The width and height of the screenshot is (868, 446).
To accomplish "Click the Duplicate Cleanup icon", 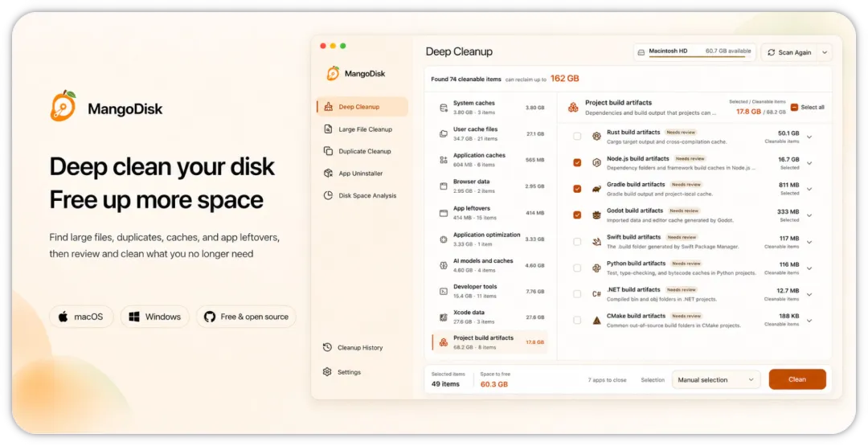I will 328,151.
